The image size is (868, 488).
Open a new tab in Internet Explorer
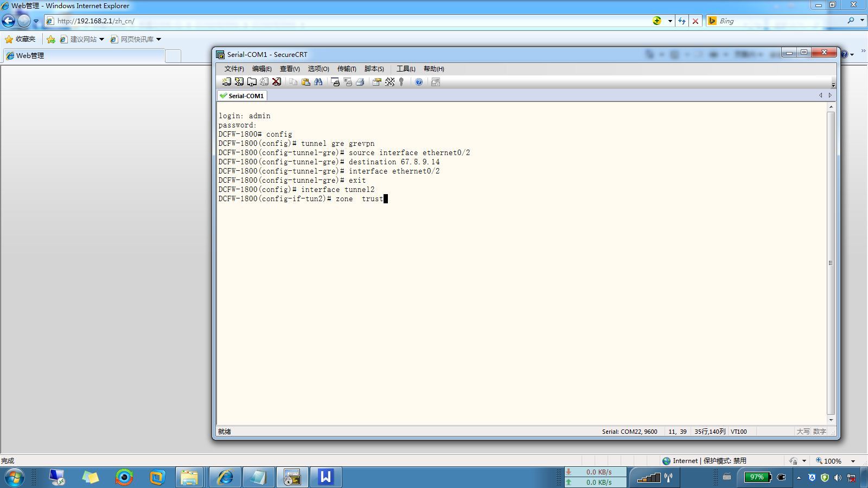(173, 56)
